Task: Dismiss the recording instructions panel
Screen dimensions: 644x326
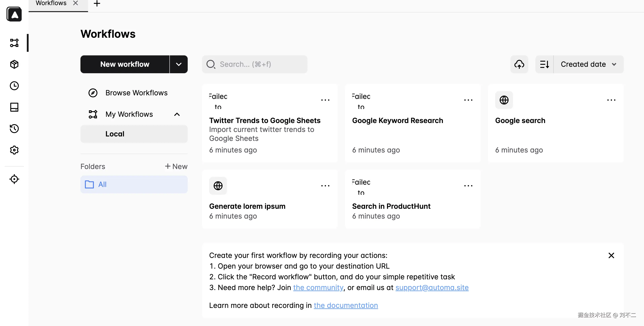Action: pyautogui.click(x=611, y=255)
